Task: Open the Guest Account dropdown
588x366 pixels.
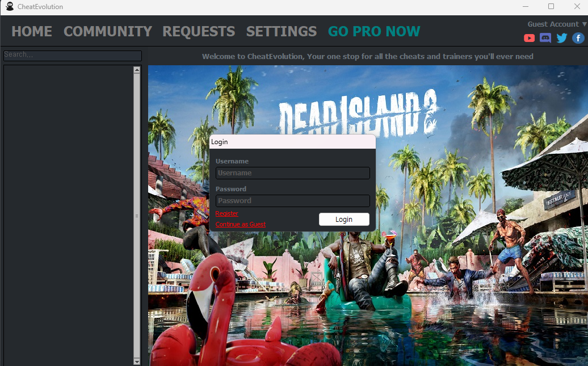Action: (555, 24)
